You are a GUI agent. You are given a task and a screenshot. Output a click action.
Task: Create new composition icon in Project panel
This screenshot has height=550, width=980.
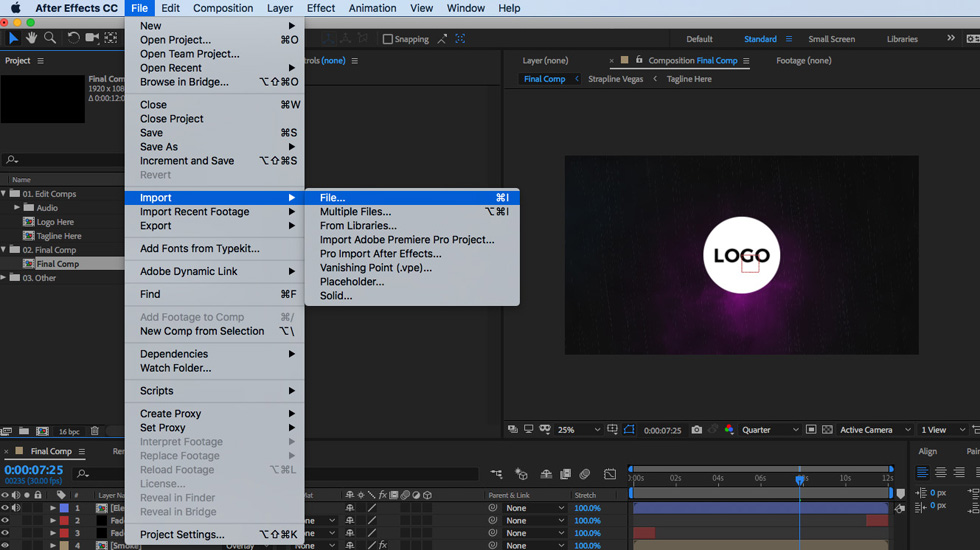42,431
